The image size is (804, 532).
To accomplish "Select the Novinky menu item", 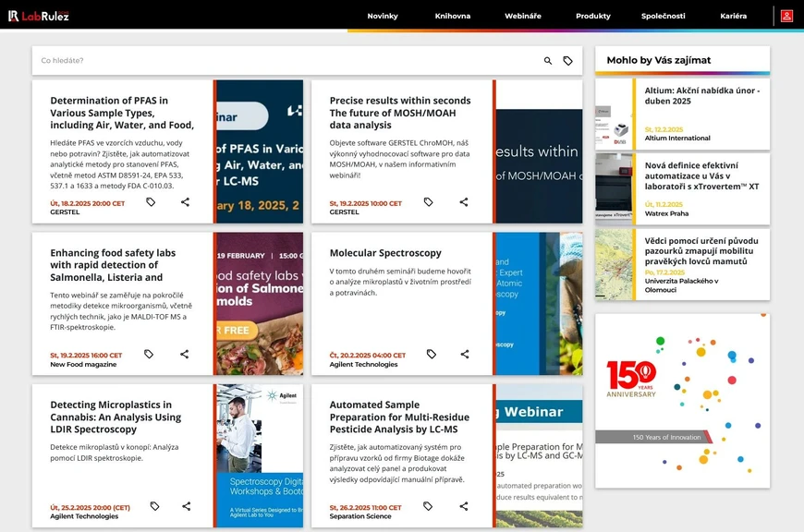I will point(383,16).
